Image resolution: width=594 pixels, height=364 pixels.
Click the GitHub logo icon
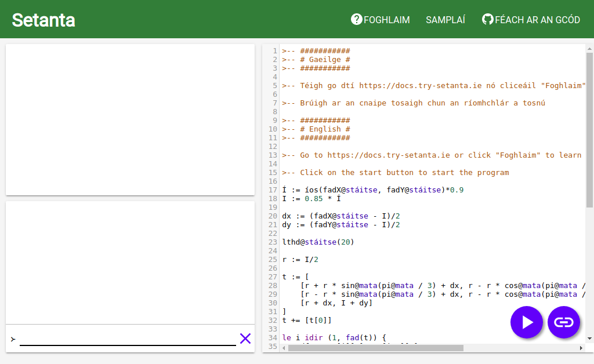tap(487, 19)
